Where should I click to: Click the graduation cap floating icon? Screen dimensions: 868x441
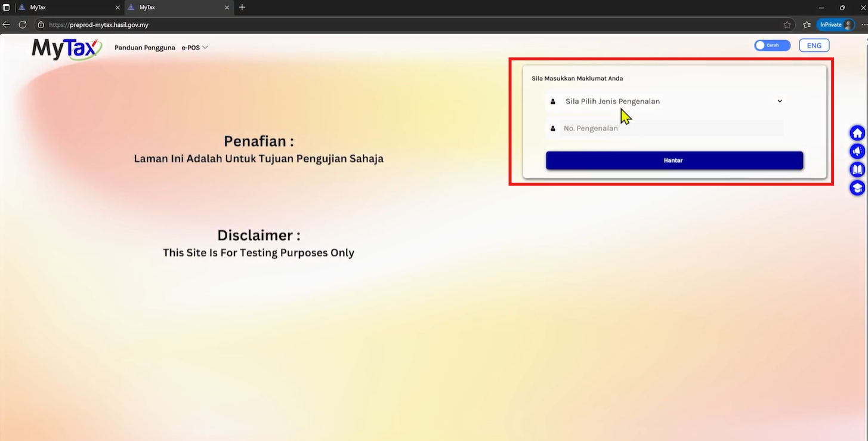857,189
